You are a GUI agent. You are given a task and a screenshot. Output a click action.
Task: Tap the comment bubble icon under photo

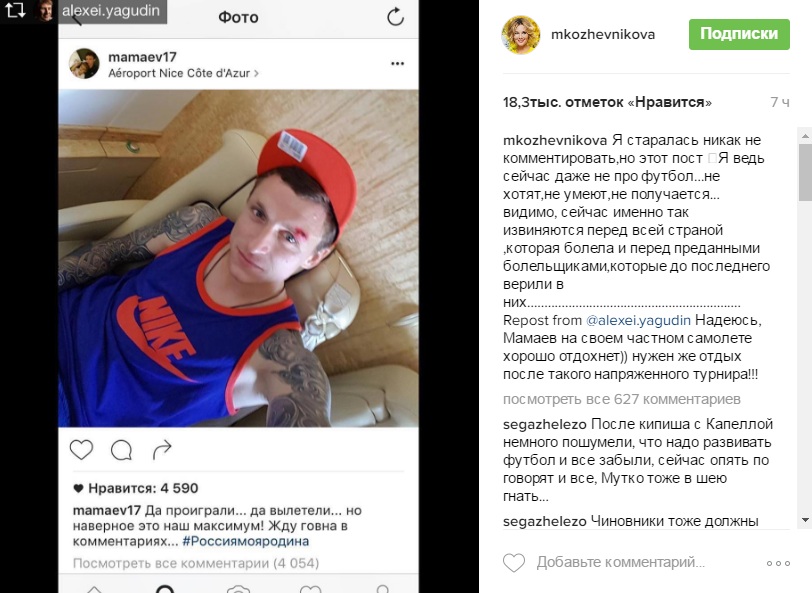click(121, 450)
